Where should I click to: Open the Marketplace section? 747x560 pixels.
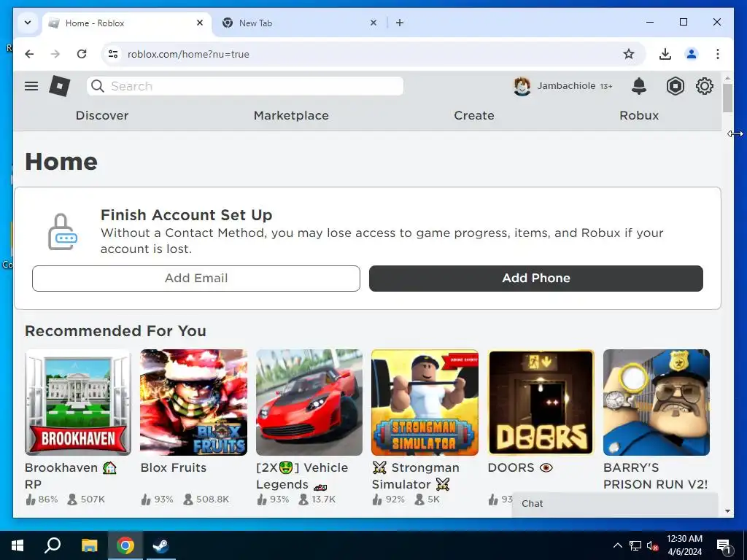click(x=291, y=116)
